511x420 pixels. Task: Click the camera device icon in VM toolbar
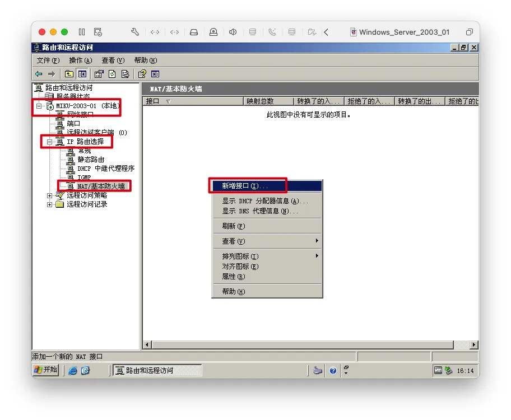click(213, 32)
